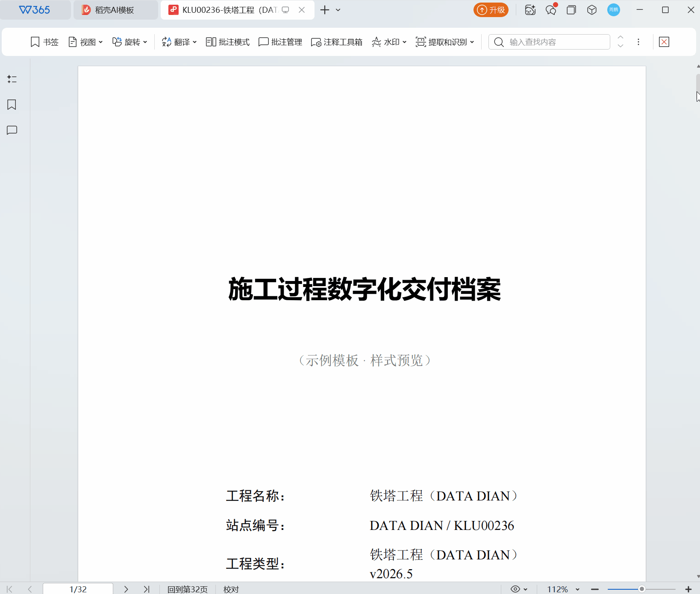Click the search field 输入查找内容
Viewport: 700px width, 594px height.
[549, 42]
